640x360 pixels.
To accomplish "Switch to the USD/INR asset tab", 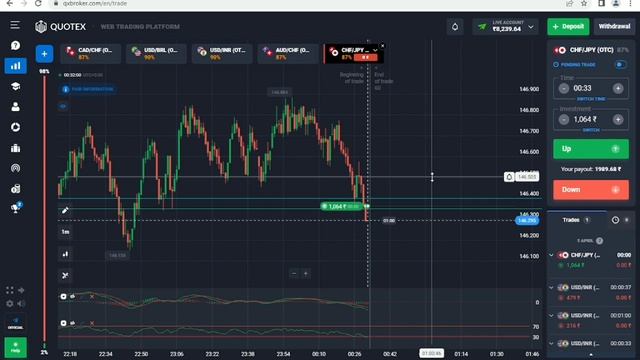I will (222, 53).
